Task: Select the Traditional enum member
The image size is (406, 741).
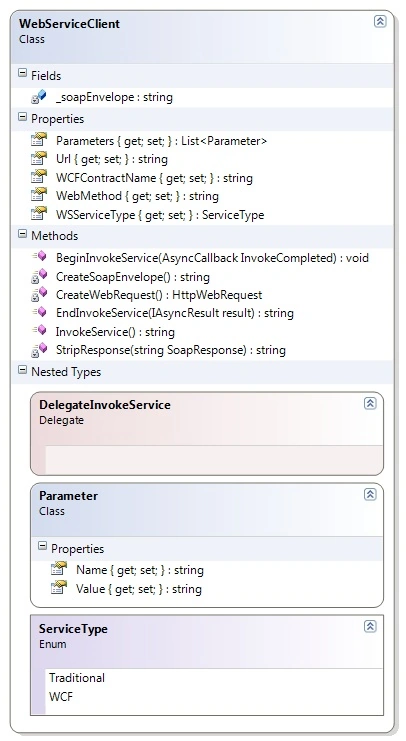Action: [77, 678]
